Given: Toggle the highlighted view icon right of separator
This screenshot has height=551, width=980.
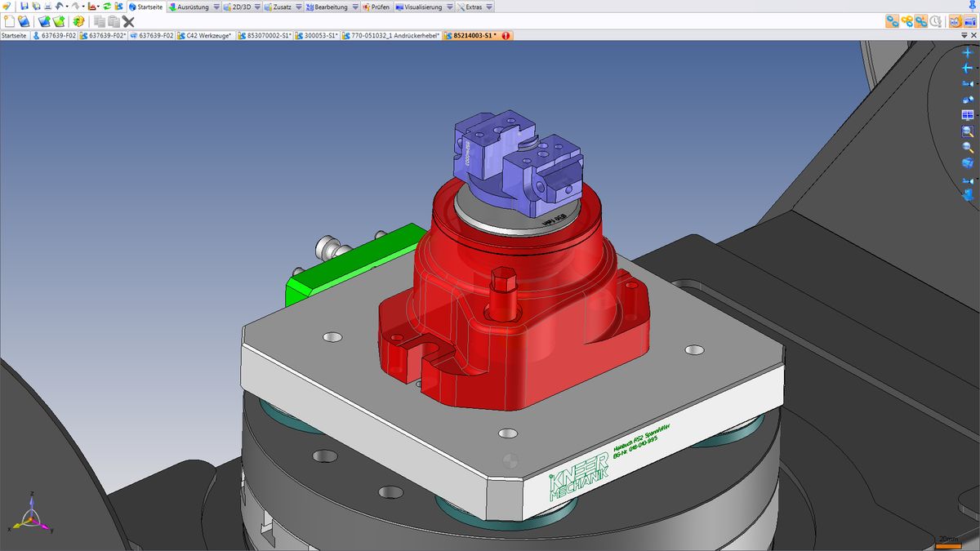Looking at the screenshot, I should point(955,21).
